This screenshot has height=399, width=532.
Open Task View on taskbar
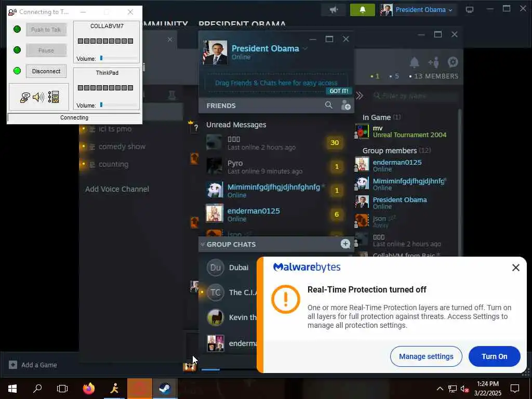(62, 389)
